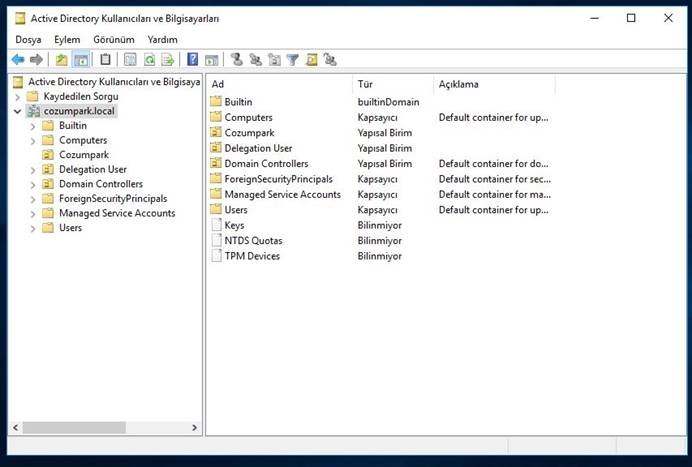Click 'Default container for ma...' description
The image size is (692, 467).
click(x=494, y=194)
